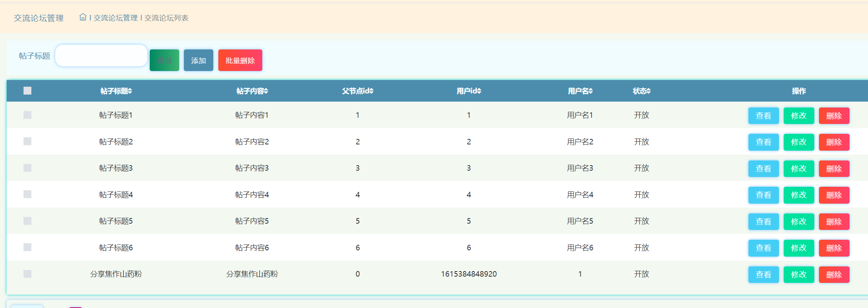
Task: Tick the checkbox for 分享焦作山药粉 row
Action: click(x=27, y=274)
